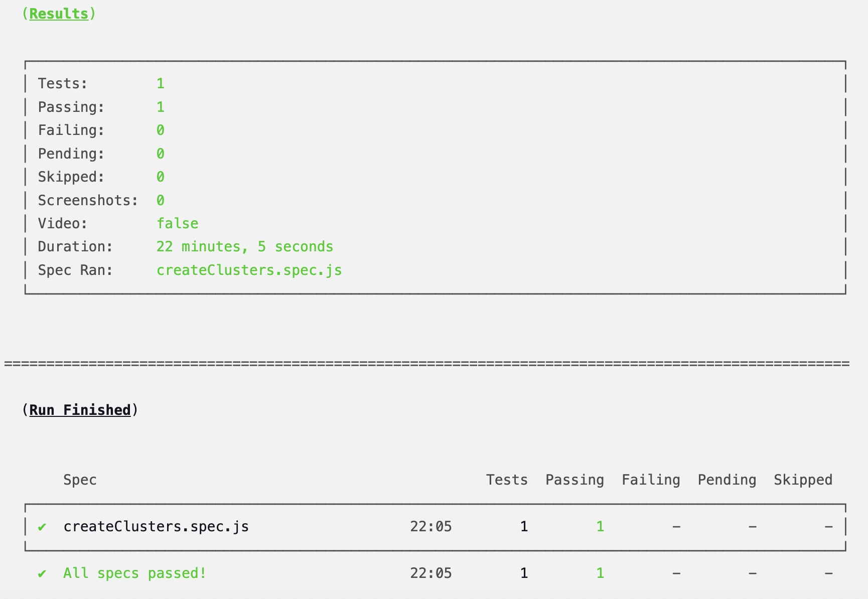
Task: Click the All specs passed! message
Action: click(134, 573)
